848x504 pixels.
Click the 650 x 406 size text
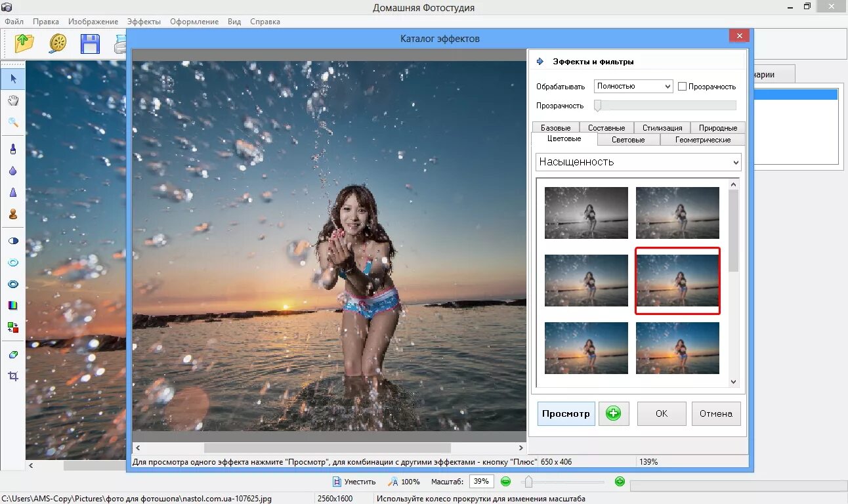tap(557, 462)
